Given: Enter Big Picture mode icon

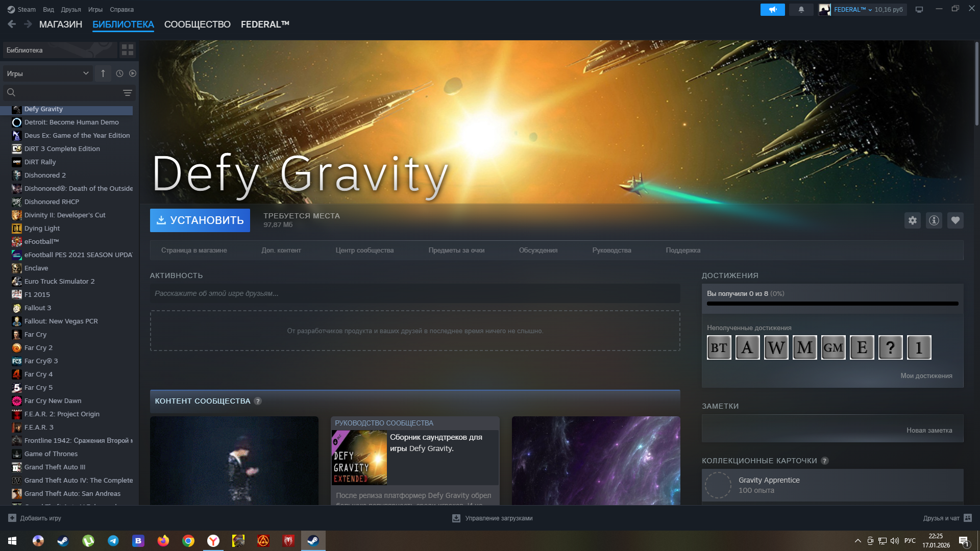Looking at the screenshot, I should 919,10.
